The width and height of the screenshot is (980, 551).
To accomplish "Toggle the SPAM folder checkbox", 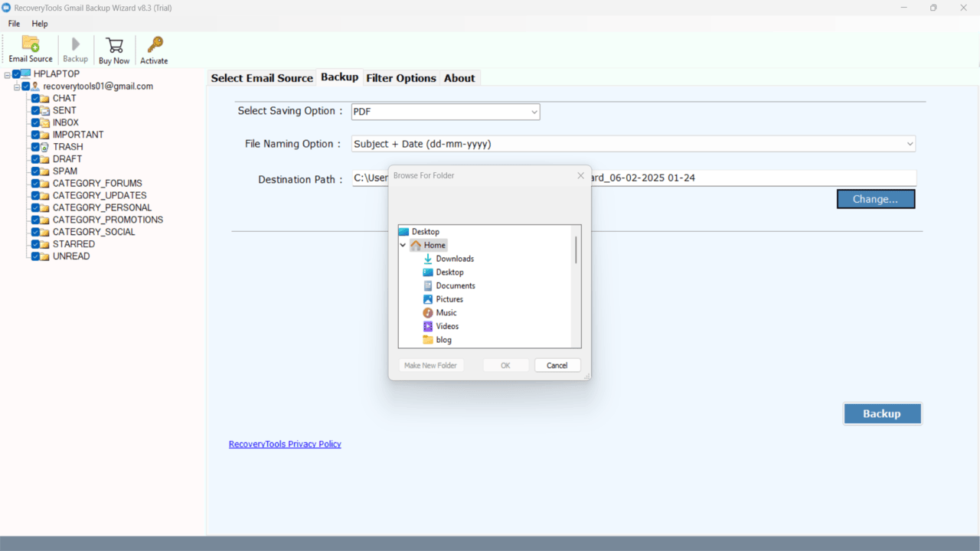I will point(35,171).
